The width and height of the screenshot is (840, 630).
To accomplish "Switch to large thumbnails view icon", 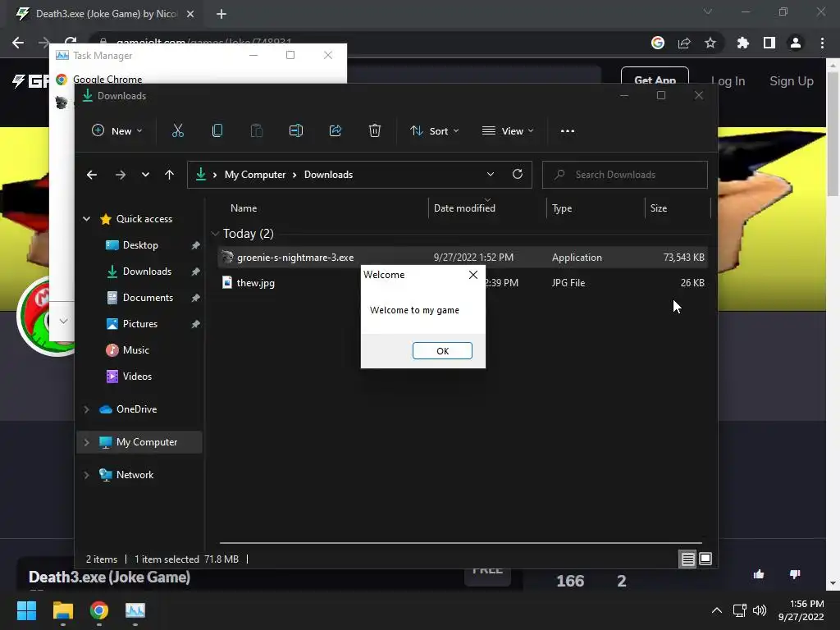I will (x=705, y=559).
